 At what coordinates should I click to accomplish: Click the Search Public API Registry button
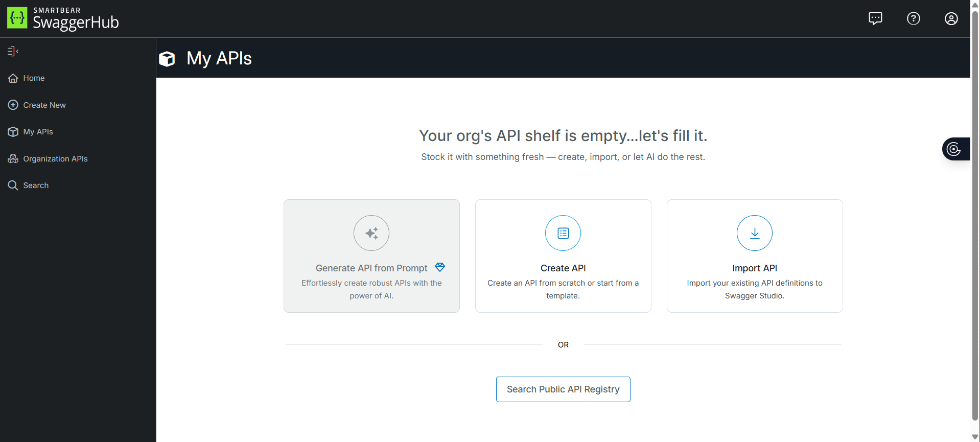pos(563,389)
